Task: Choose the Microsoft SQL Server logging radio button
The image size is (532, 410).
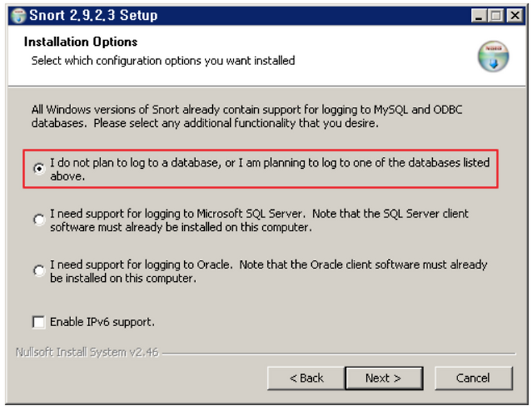Action: pos(39,220)
